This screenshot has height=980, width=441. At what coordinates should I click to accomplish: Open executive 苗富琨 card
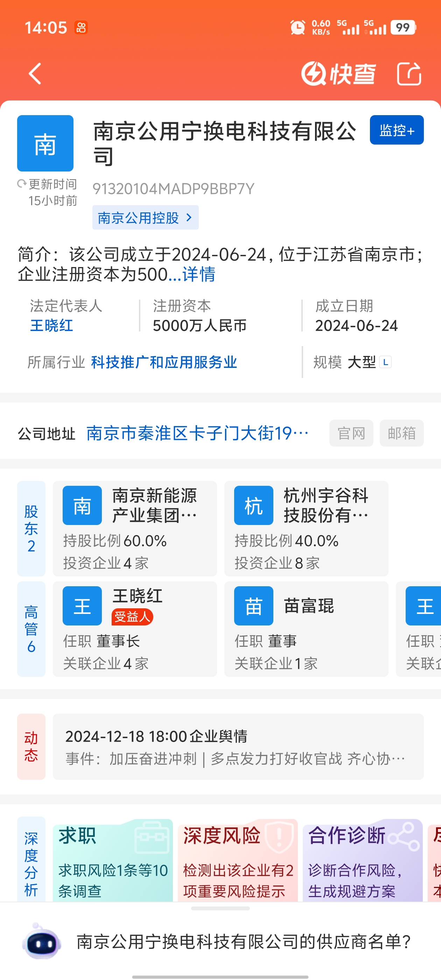coord(306,629)
